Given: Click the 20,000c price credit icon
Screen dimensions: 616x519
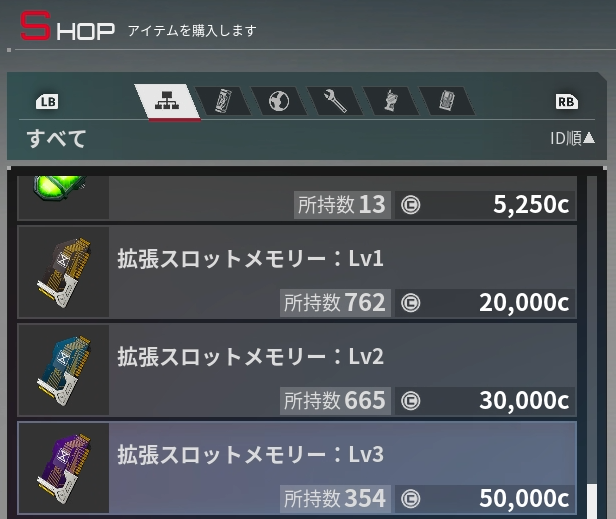Looking at the screenshot, I should pos(411,303).
